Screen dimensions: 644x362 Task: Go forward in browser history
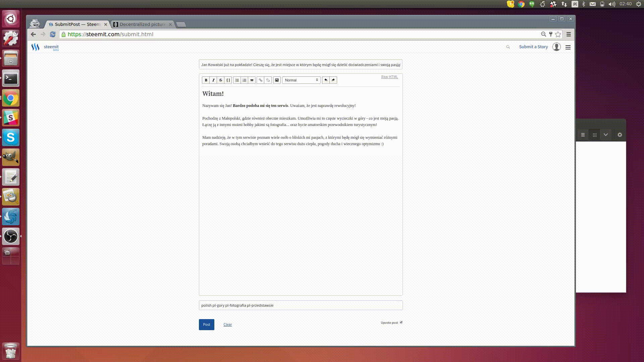[43, 34]
